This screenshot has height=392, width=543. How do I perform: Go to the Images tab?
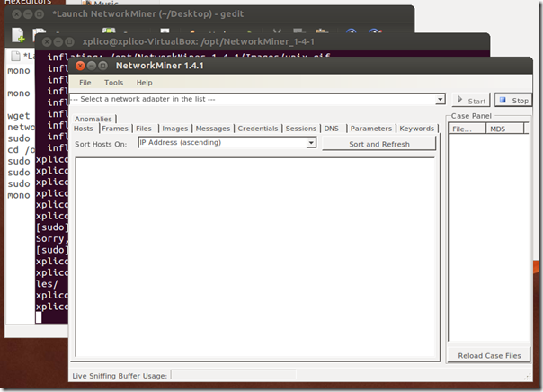pyautogui.click(x=175, y=129)
